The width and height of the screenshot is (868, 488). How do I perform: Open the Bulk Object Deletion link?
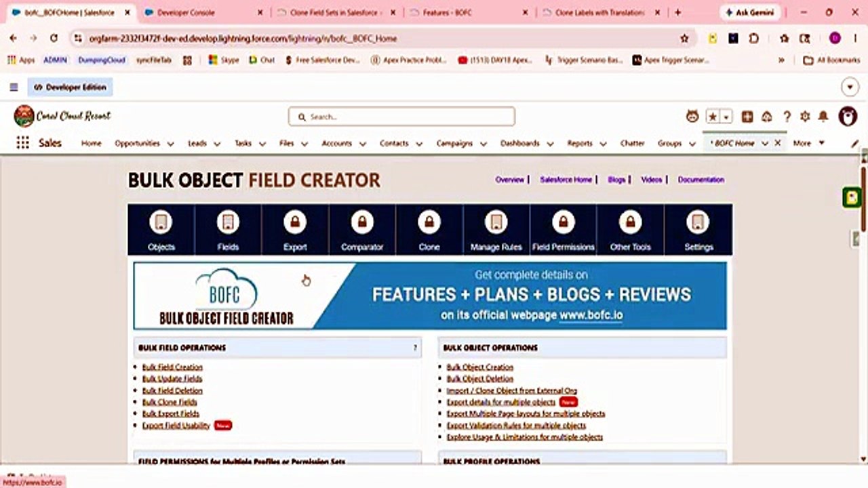479,378
